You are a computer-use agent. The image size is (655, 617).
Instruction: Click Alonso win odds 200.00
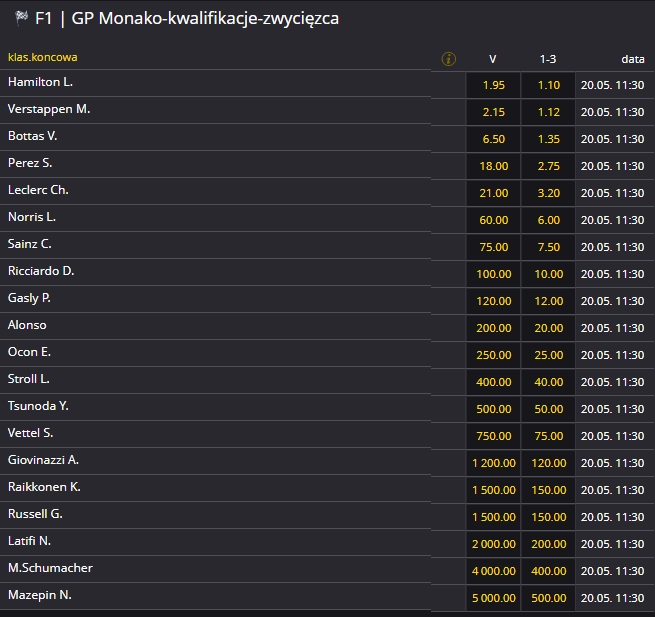point(493,328)
